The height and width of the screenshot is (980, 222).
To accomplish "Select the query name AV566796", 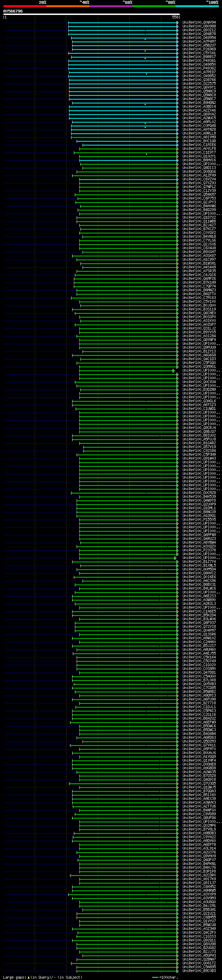I will click(13, 11).
